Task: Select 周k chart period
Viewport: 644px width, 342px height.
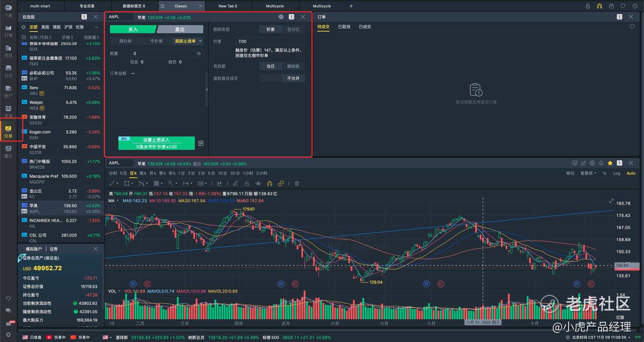Action: point(143,173)
